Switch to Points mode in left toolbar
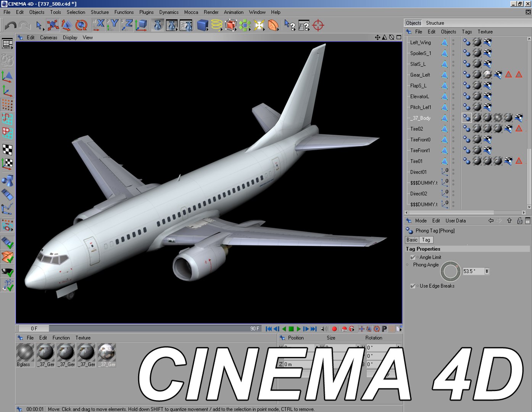The height and width of the screenshot is (412, 532). pos(7,105)
